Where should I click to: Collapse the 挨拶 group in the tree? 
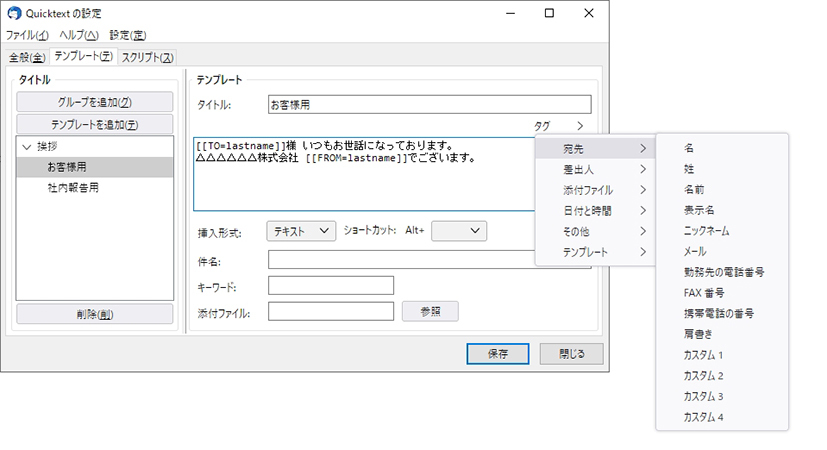(27, 146)
